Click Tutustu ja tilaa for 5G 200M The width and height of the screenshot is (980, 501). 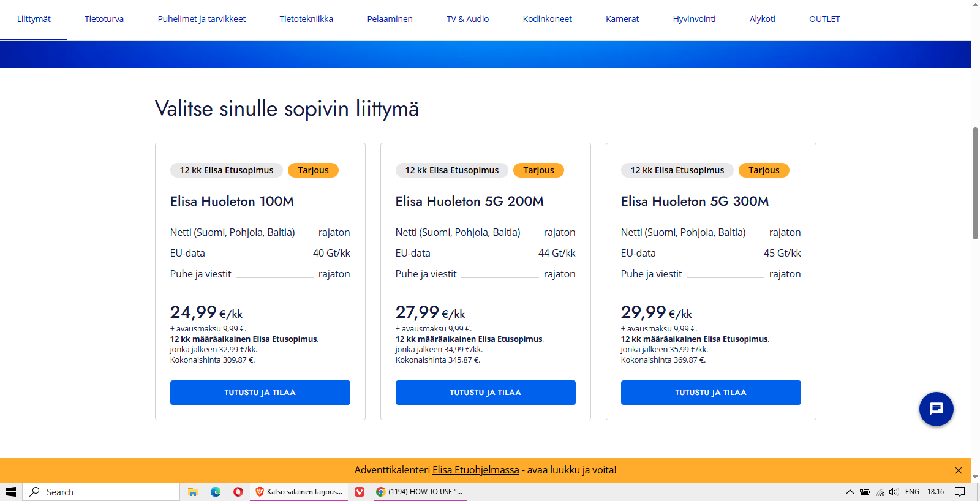click(x=486, y=393)
